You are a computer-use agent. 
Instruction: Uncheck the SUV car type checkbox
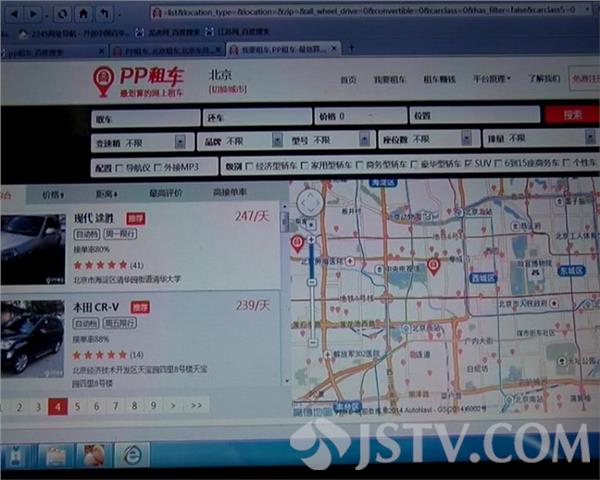467,163
